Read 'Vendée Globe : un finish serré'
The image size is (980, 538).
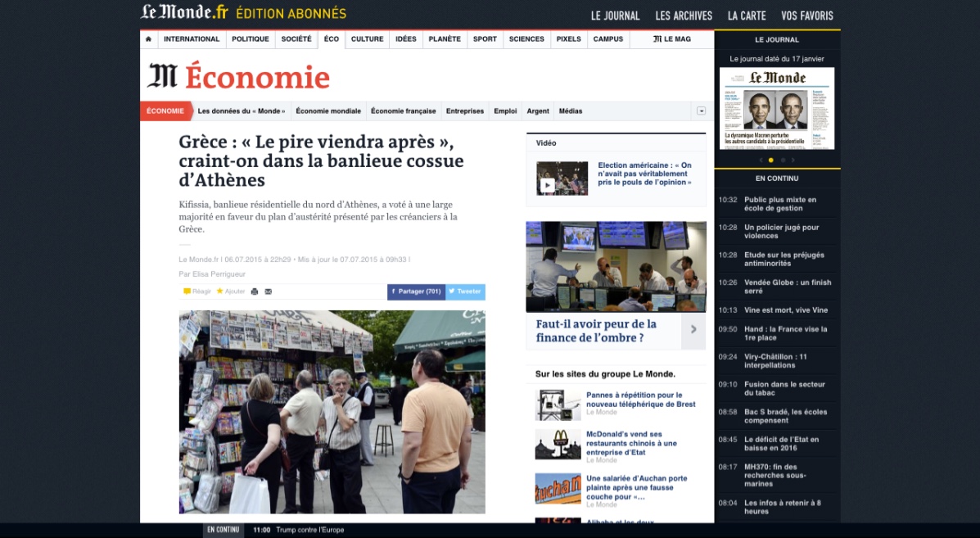pyautogui.click(x=788, y=287)
